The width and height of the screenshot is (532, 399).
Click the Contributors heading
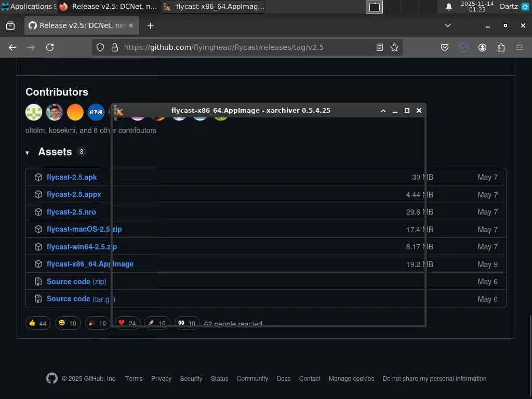(57, 92)
